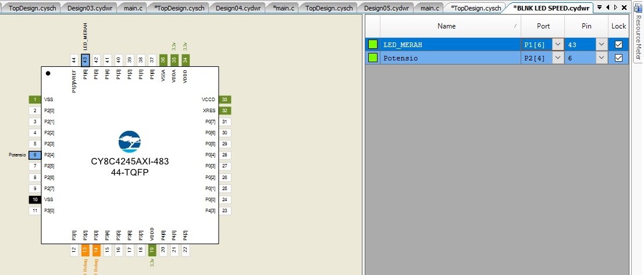Open Pin dropdown for LED_MERAH
Image resolution: width=644 pixels, height=275 pixels.
(x=602, y=44)
